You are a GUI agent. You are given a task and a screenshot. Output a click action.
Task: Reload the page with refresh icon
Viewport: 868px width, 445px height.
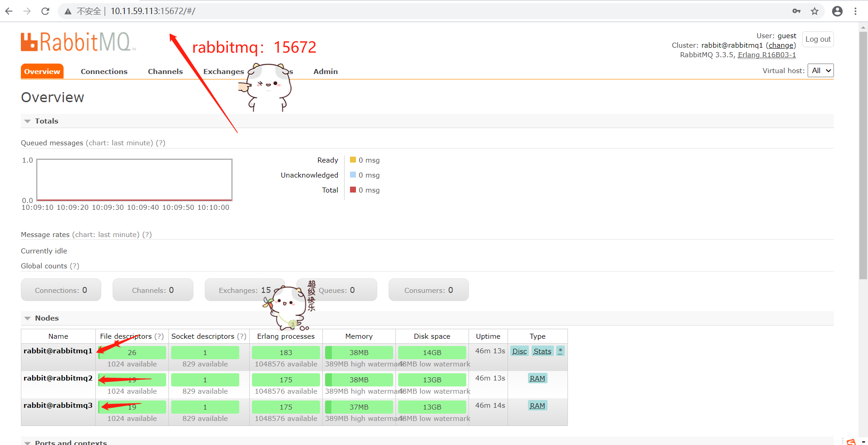point(45,11)
